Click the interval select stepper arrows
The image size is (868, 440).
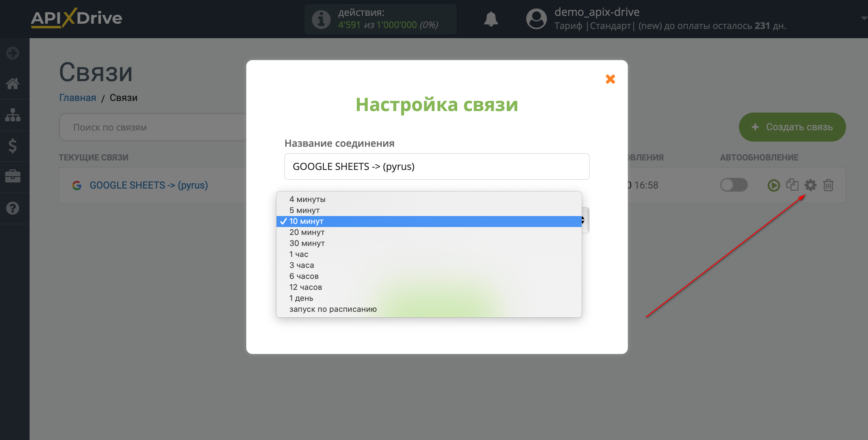point(583,220)
